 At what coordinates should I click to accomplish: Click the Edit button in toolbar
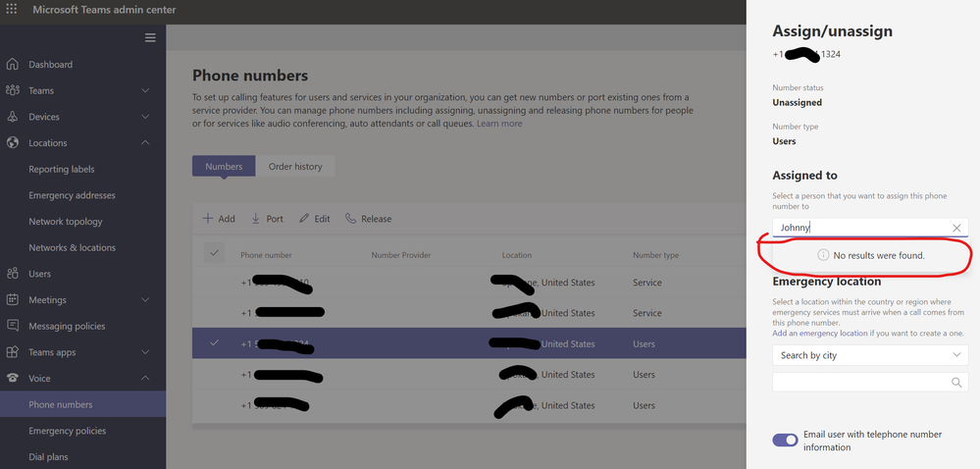click(314, 219)
